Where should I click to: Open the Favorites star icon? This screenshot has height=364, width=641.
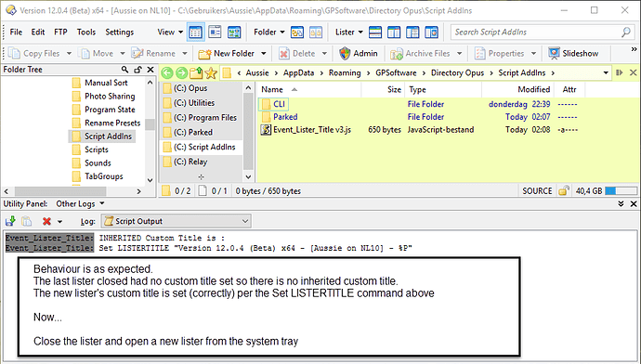pyautogui.click(x=211, y=72)
